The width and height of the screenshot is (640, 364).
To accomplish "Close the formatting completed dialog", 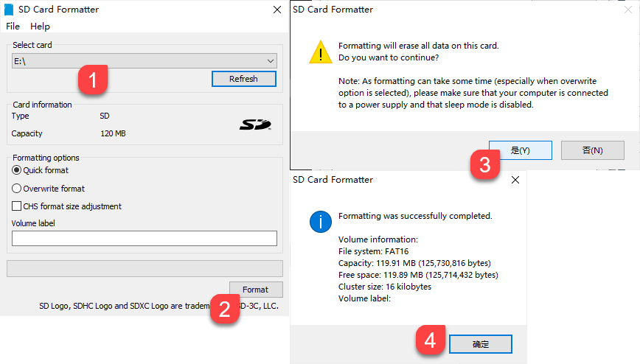I will [x=515, y=180].
